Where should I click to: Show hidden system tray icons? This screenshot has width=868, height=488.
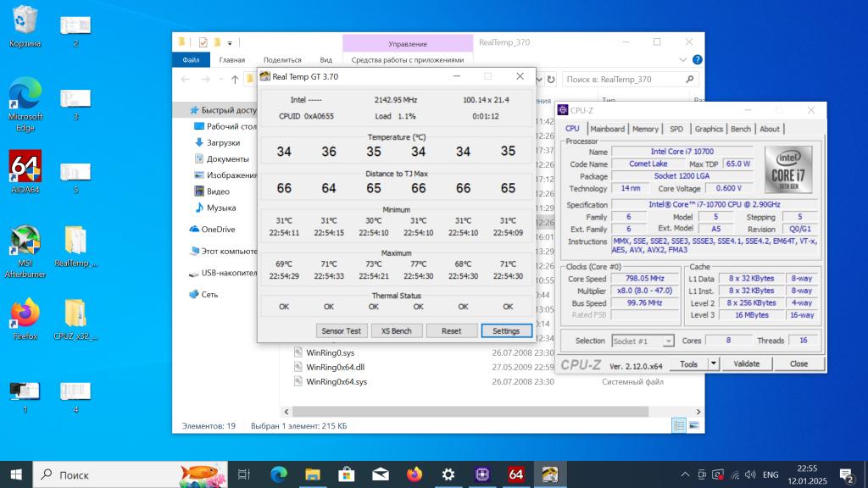[x=685, y=474]
